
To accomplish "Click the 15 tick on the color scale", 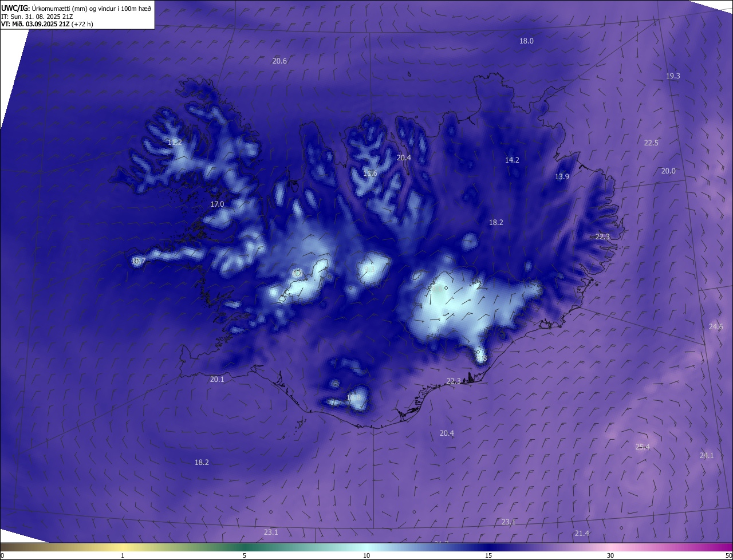I will click(x=488, y=555).
